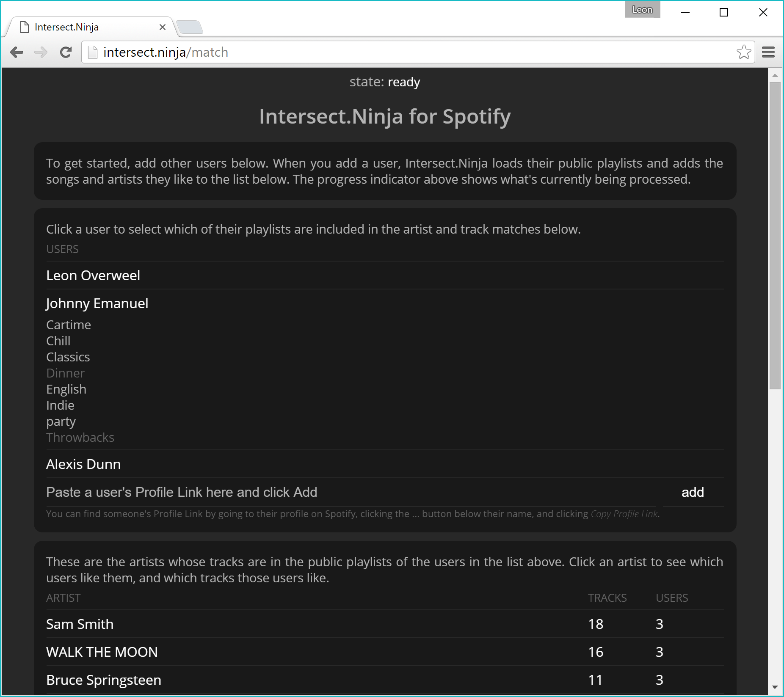Screen dimensions: 784x697
Task: Toggle the party playlist
Action: point(61,422)
